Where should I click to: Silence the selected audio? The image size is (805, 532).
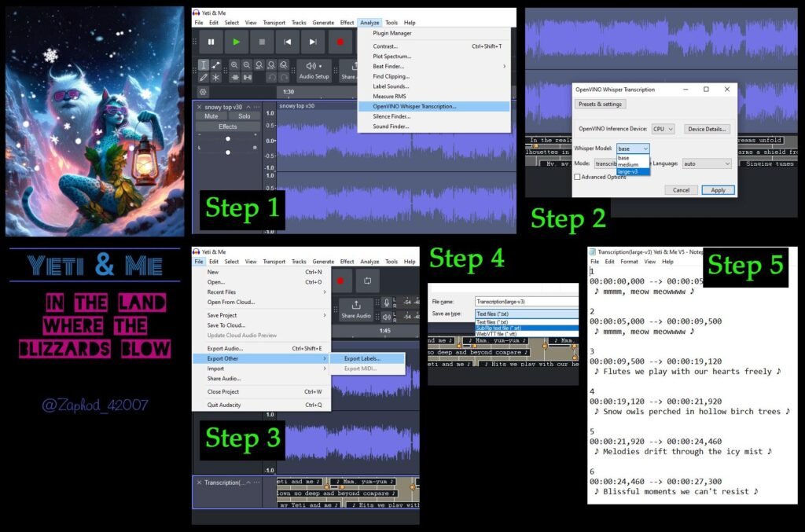pos(248,78)
